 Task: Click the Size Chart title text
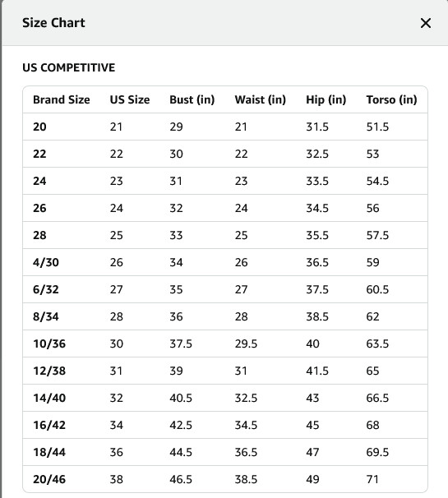[x=53, y=23]
